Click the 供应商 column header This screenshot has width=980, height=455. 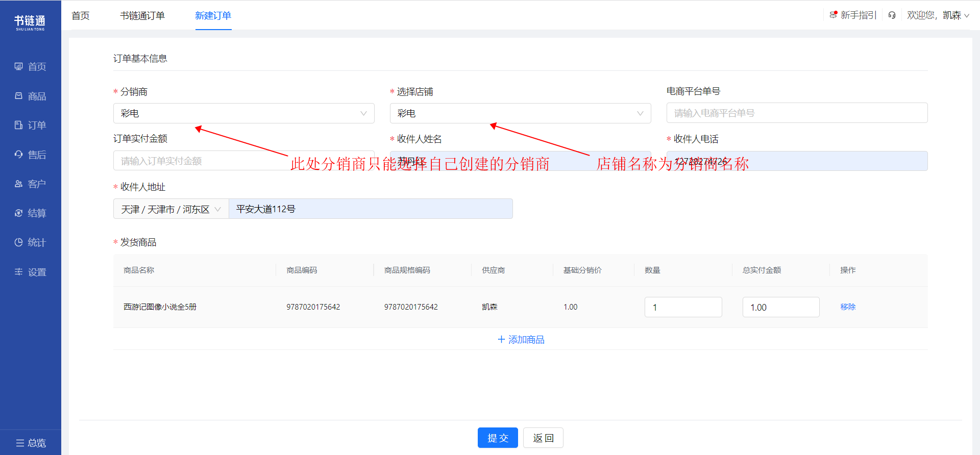493,270
